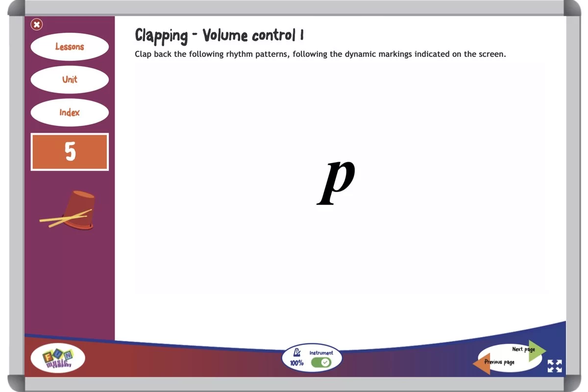Open the Index list

tap(70, 112)
